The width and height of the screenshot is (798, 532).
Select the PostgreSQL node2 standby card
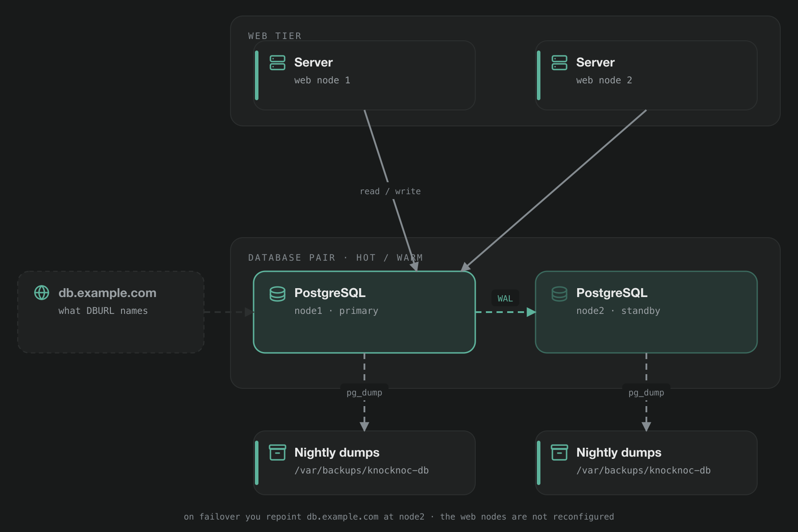(646, 312)
